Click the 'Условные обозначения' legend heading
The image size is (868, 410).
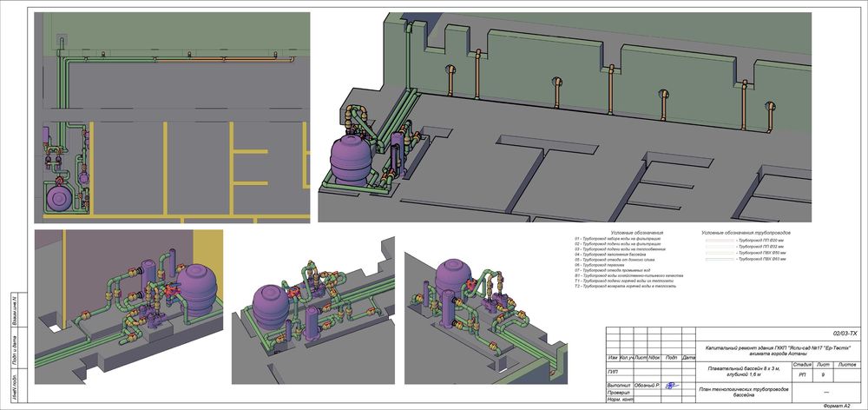(636, 233)
